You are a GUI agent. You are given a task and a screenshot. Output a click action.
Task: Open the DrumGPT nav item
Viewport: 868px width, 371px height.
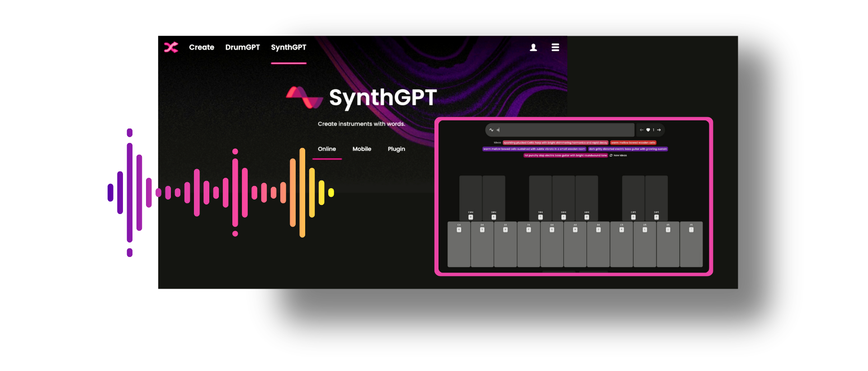[243, 47]
